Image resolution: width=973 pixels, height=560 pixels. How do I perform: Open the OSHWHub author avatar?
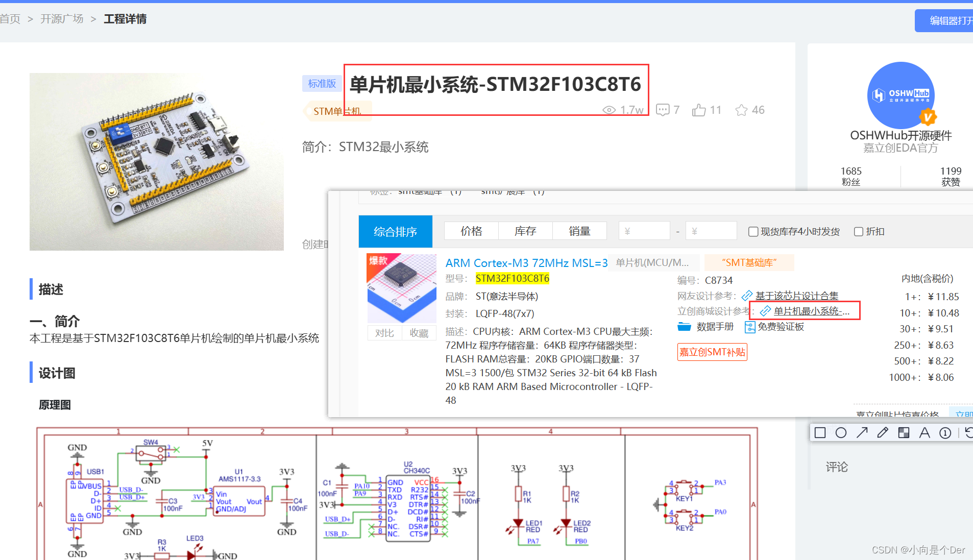point(901,95)
